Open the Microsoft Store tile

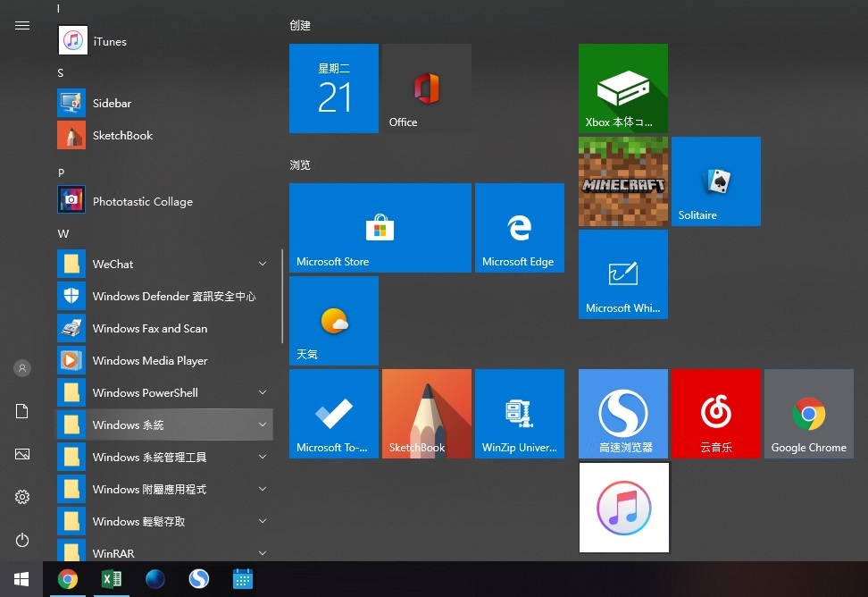point(380,227)
